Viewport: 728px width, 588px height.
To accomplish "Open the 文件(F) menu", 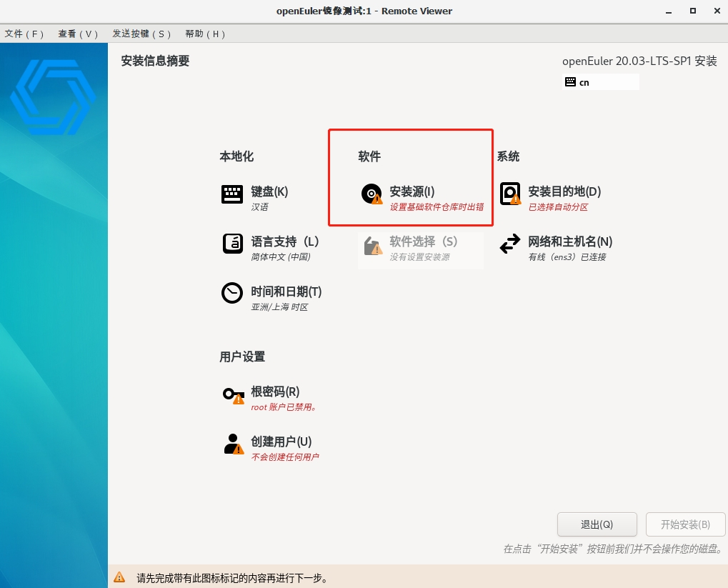I will tap(24, 34).
